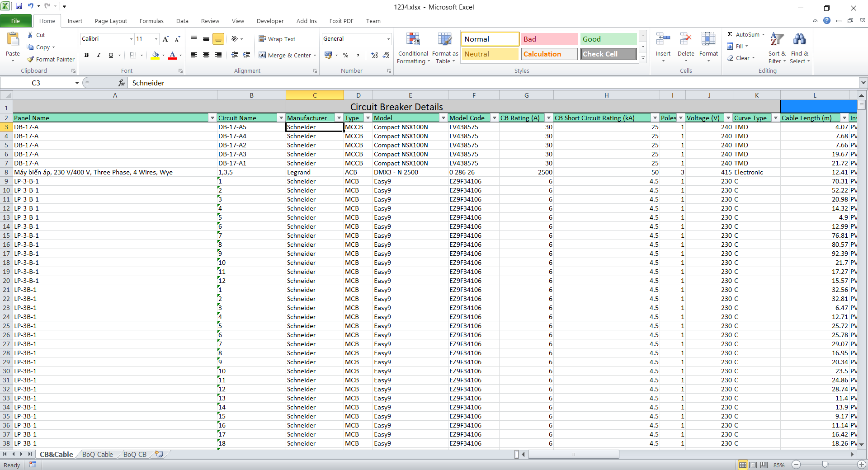Open Excel Help question mark icon
This screenshot has width=868, height=470.
[827, 21]
